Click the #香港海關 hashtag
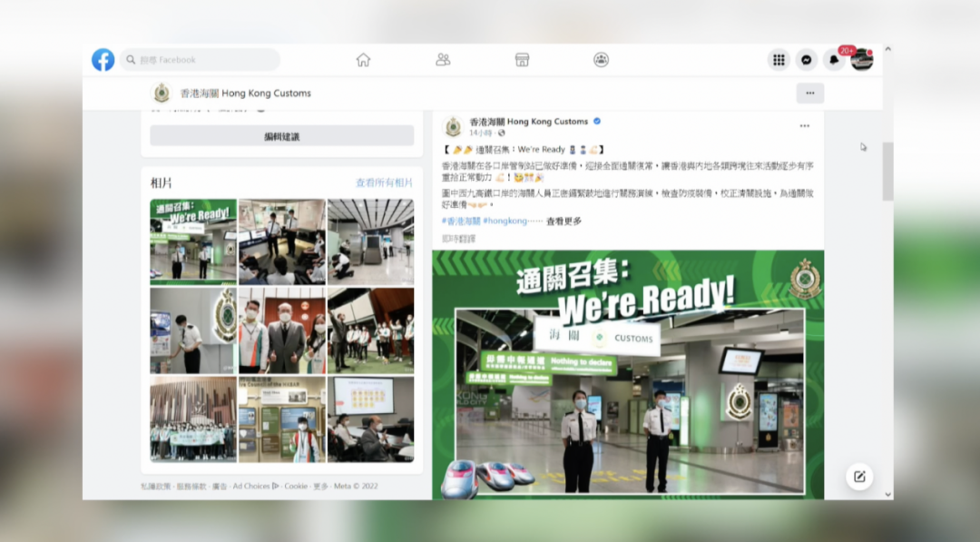This screenshot has width=980, height=542. point(461,221)
